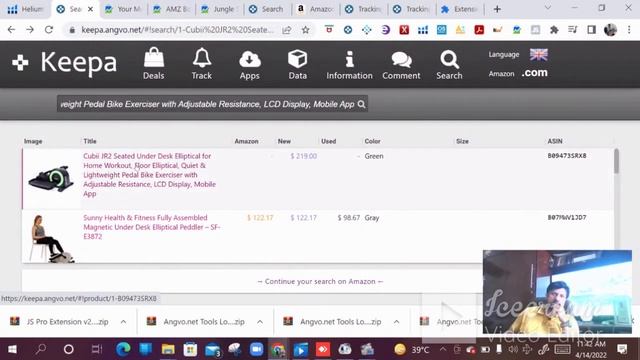Show hidden system tray icons
The image size is (640, 360).
click(x=443, y=349)
